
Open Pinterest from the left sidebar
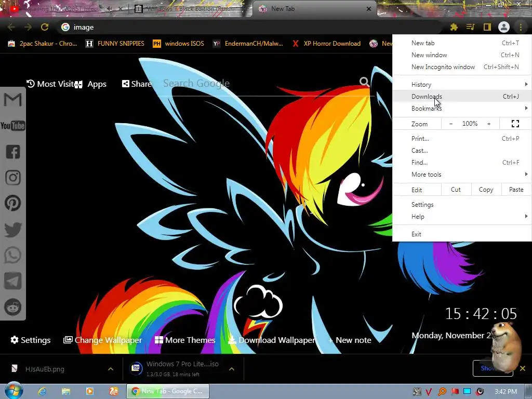pos(13,203)
